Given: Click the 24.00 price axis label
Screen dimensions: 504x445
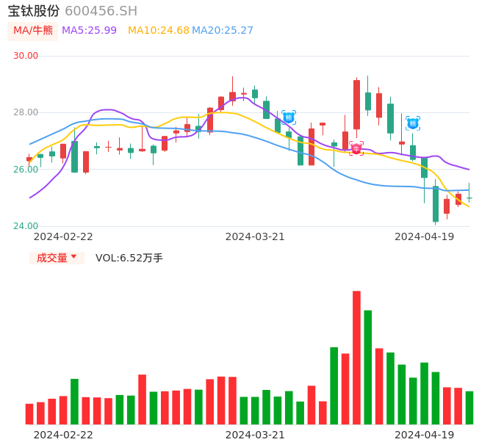Looking at the screenshot, I should (x=26, y=226).
